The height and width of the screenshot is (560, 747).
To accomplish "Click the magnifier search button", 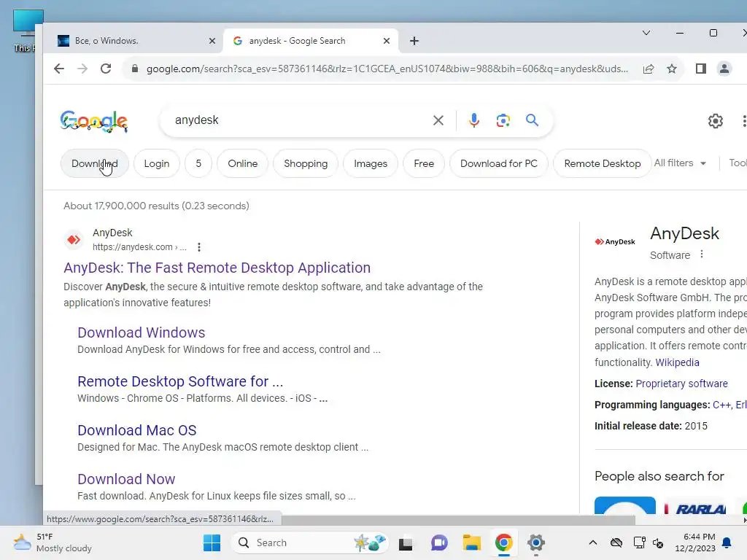I will 532,120.
